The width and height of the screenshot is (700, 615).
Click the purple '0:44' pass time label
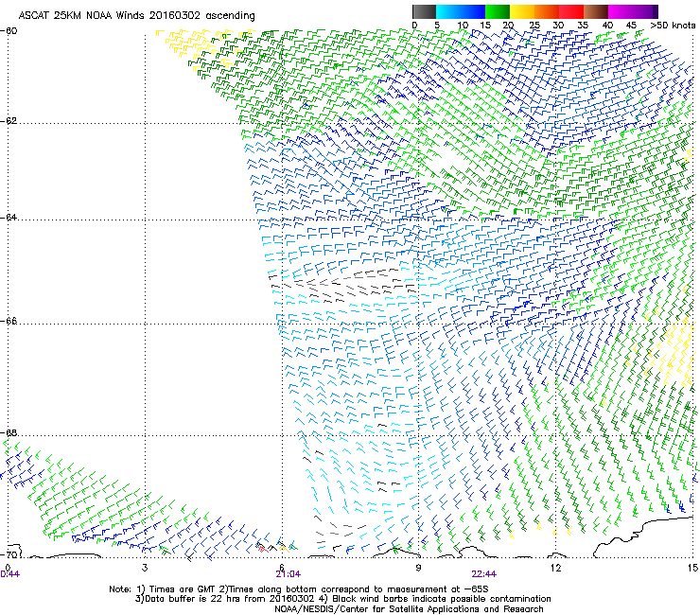pyautogui.click(x=9, y=574)
